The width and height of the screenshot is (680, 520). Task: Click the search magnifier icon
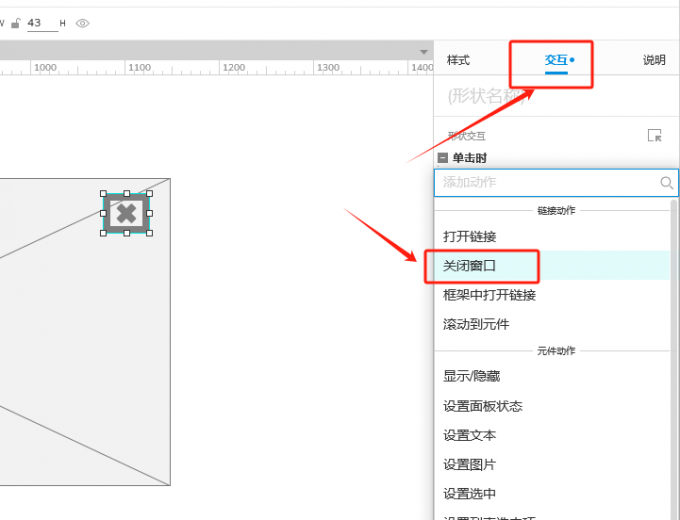click(667, 183)
